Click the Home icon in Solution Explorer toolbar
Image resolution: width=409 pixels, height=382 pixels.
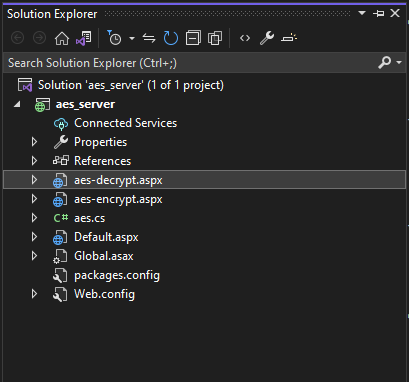pyautogui.click(x=62, y=38)
